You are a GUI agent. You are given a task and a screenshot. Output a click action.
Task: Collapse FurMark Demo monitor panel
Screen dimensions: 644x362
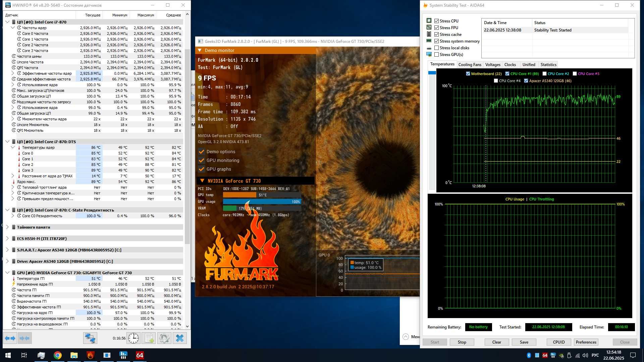(x=200, y=50)
